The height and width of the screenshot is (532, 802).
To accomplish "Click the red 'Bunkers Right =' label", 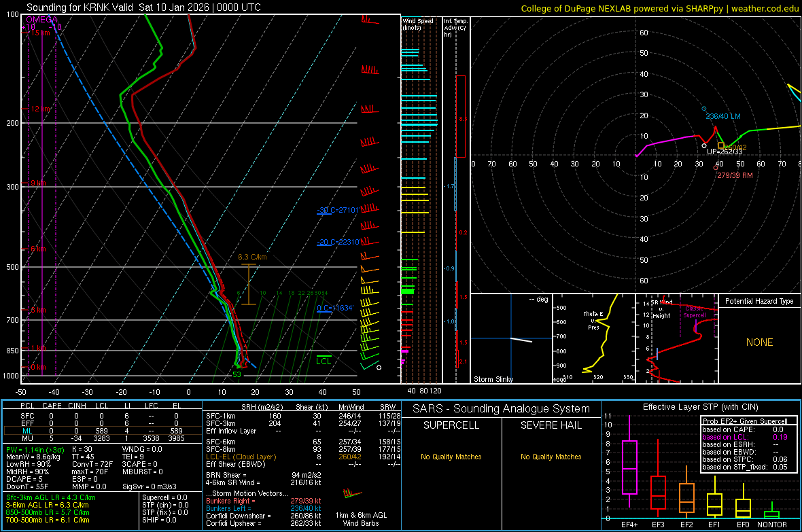I will 230,501.
